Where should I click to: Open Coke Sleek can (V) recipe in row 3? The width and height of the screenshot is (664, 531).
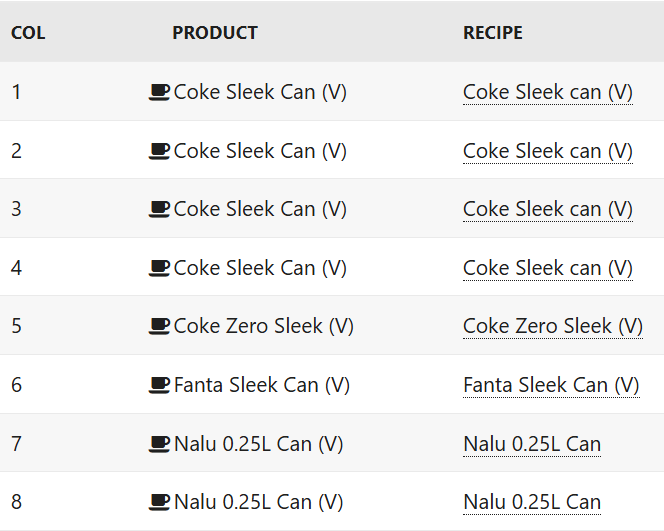548,209
